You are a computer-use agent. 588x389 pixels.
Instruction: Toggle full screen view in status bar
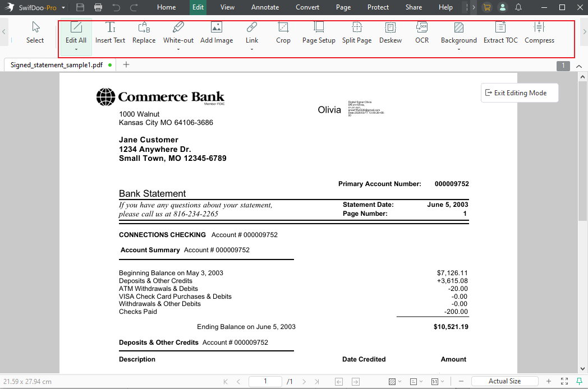tap(564, 381)
